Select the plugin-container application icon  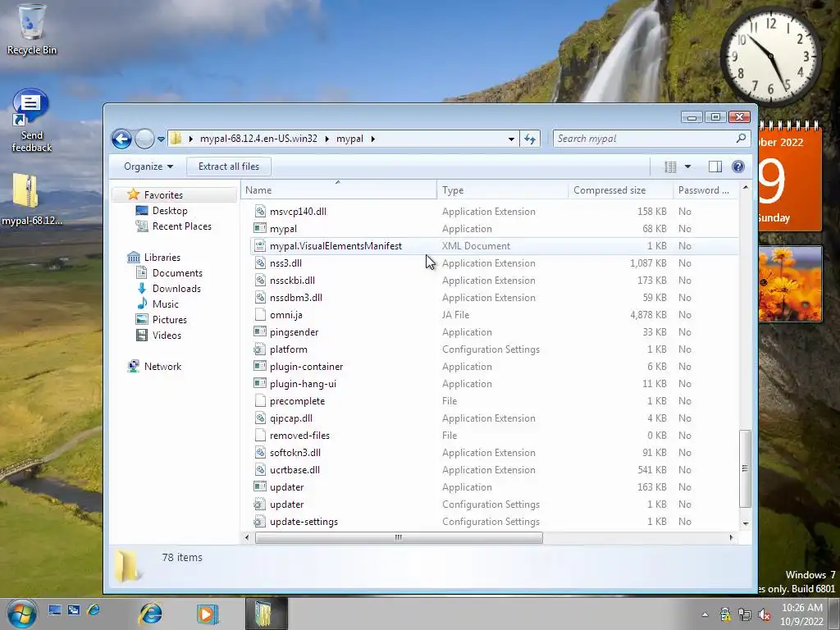[x=260, y=367]
